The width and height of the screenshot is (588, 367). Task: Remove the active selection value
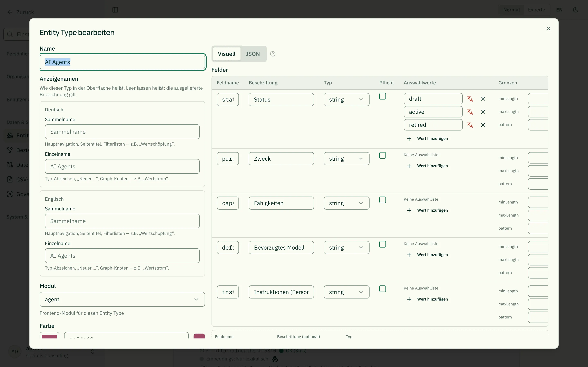483,112
